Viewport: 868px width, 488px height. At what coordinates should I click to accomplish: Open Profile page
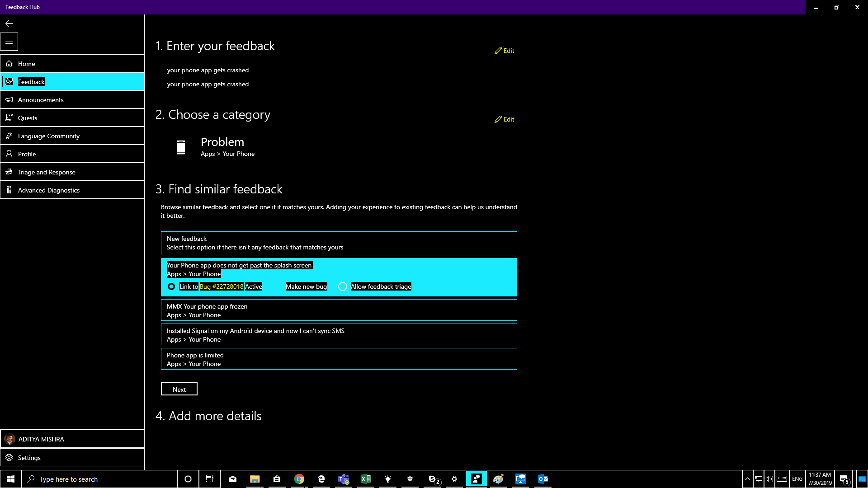tap(72, 154)
